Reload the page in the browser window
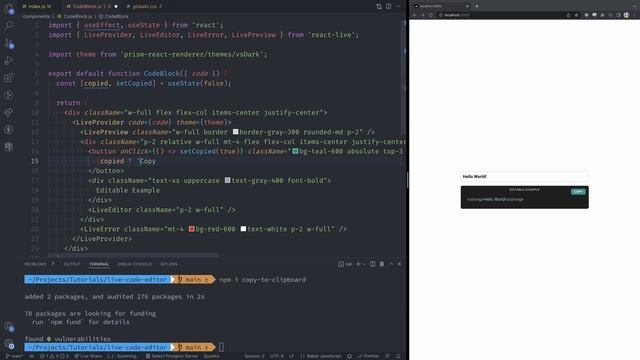Viewport: 640px width, 360px height. click(x=431, y=15)
